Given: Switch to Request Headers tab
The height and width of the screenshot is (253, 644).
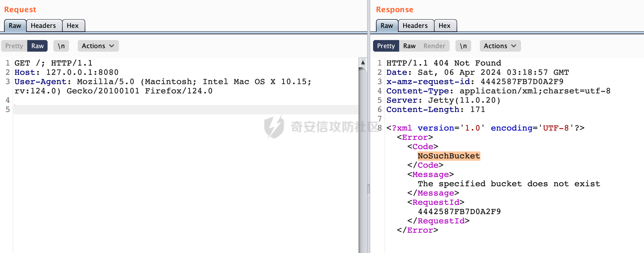Looking at the screenshot, I should coord(44,26).
